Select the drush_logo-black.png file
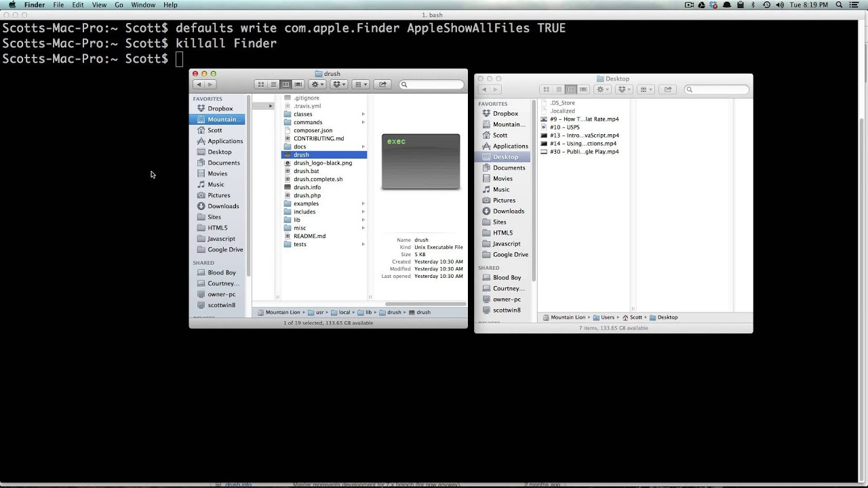The image size is (868, 488). (x=324, y=163)
